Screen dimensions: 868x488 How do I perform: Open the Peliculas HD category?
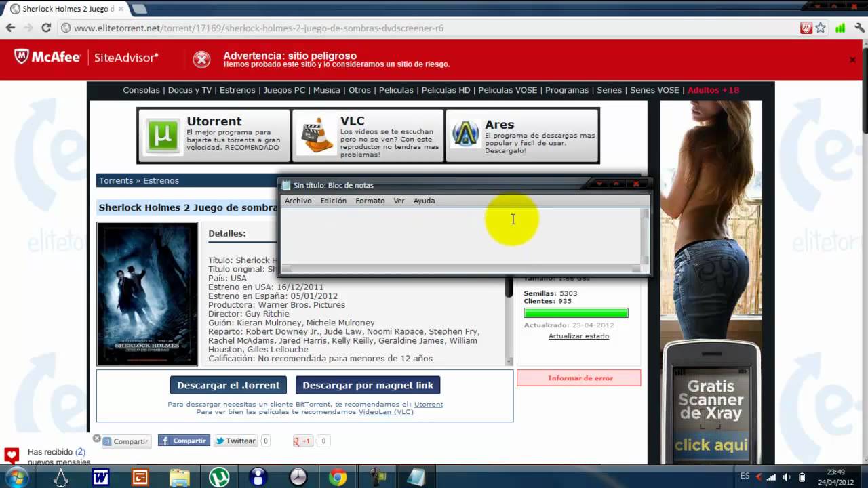pos(446,90)
